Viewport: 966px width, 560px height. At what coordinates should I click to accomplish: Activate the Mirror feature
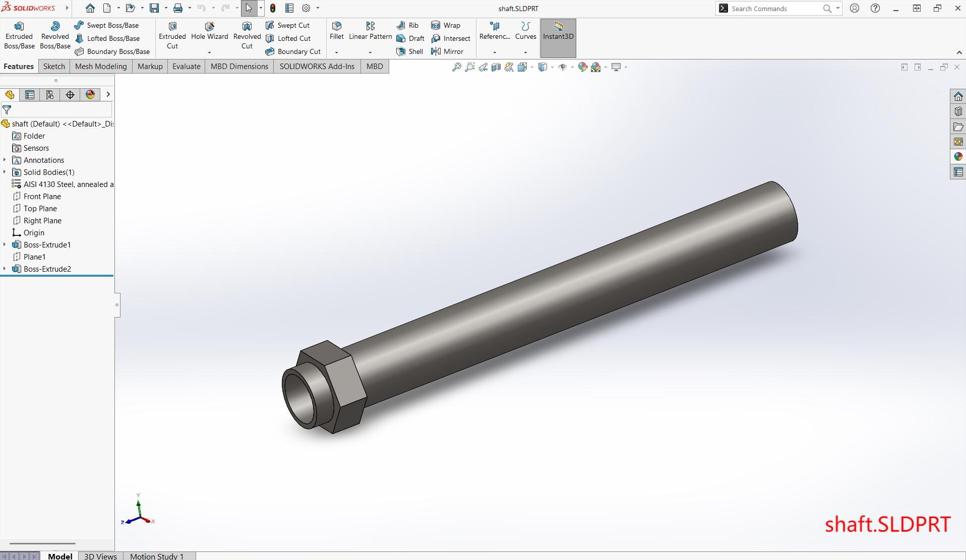448,51
